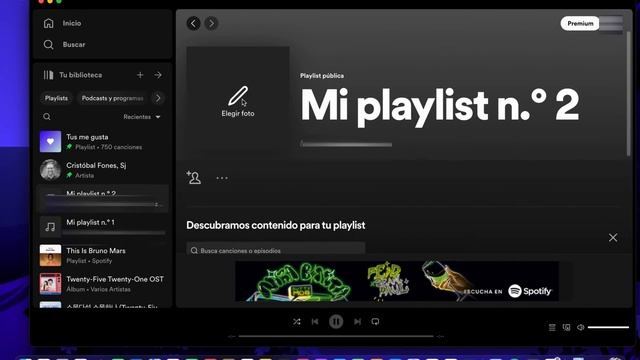Click Cristóbal Fones artist photo
Image resolution: width=640 pixels, height=360 pixels.
[50, 170]
